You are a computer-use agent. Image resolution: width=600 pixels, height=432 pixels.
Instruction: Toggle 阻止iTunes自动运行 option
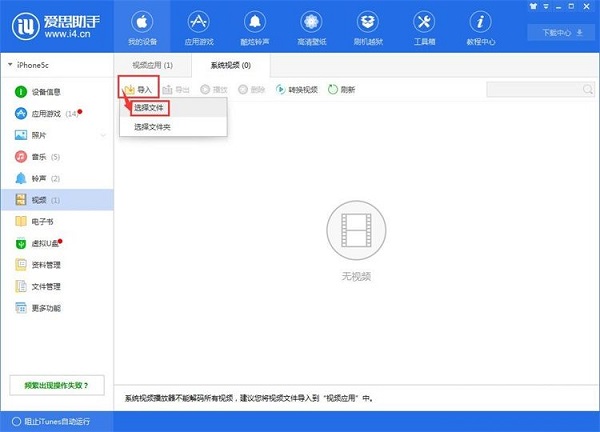[x=51, y=421]
